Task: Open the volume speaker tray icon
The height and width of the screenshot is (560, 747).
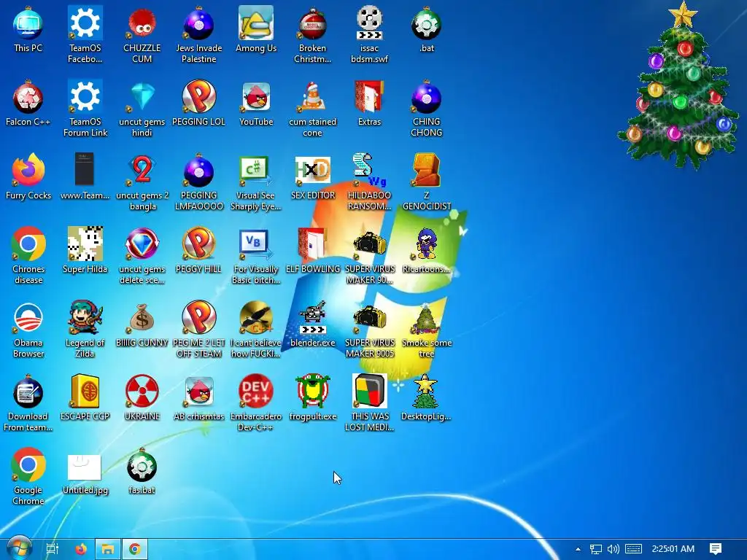Action: pos(614,549)
